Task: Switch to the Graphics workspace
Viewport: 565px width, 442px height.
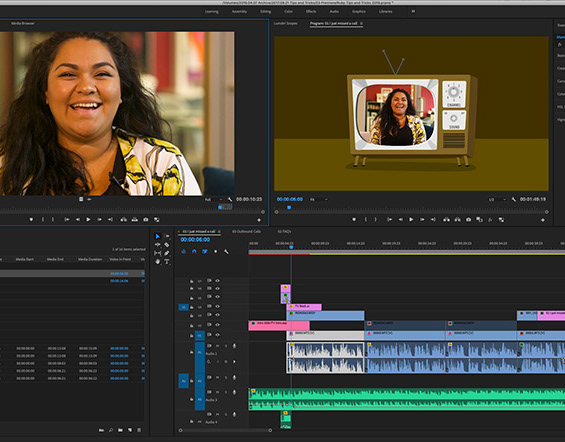Action: click(x=359, y=12)
